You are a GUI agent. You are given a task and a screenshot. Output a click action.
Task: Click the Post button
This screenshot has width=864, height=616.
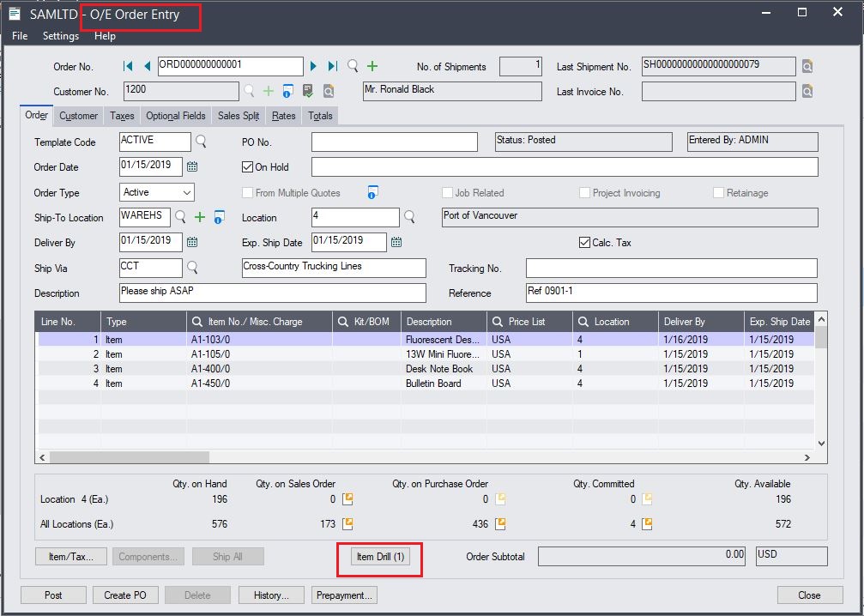53,595
